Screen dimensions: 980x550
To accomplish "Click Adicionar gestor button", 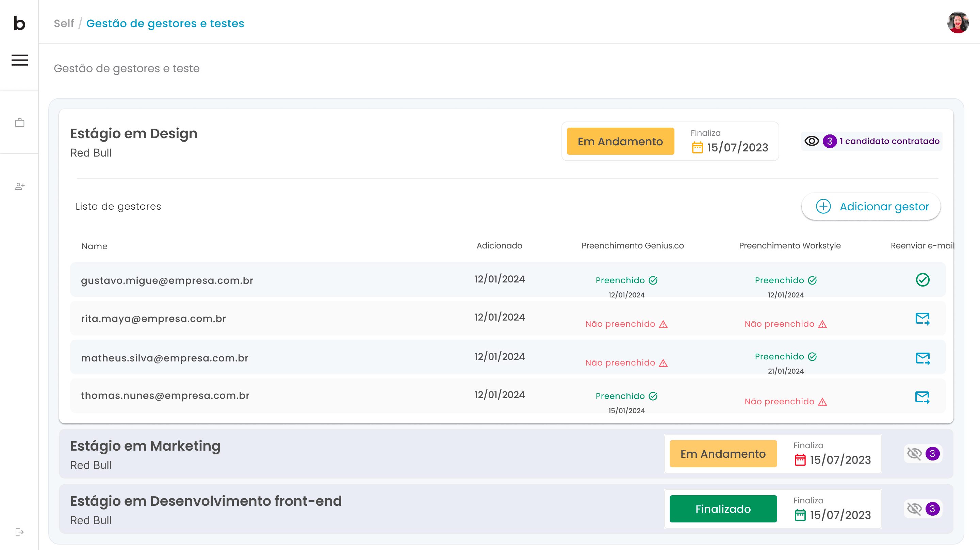I will click(x=870, y=206).
